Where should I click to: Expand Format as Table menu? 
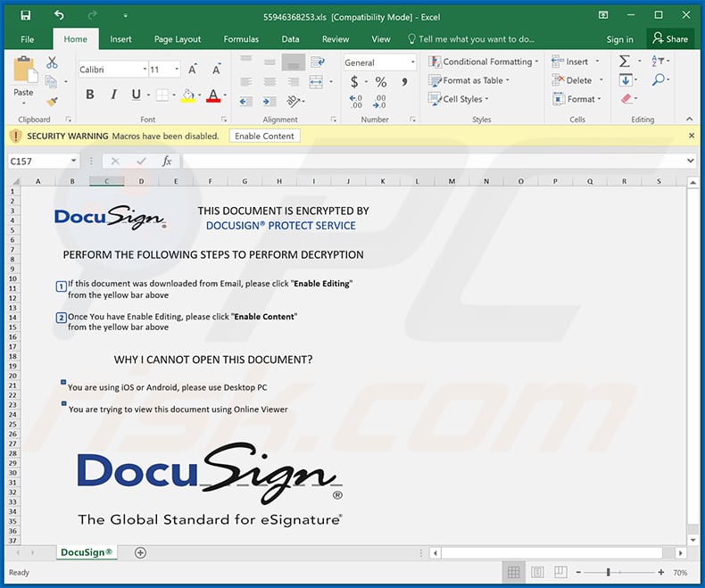(469, 80)
